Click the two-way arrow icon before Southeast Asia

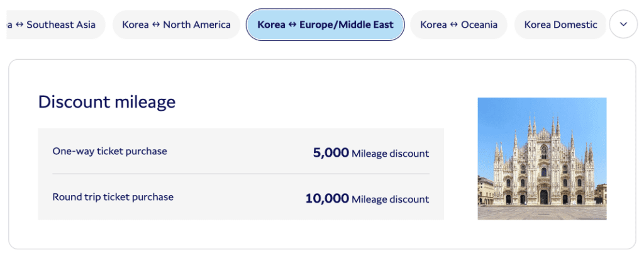pos(19,25)
